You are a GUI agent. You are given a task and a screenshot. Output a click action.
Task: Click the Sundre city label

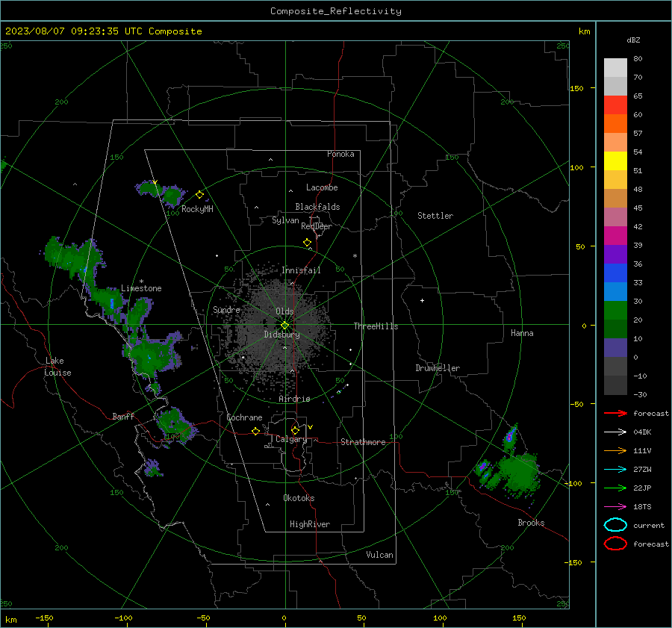point(226,309)
